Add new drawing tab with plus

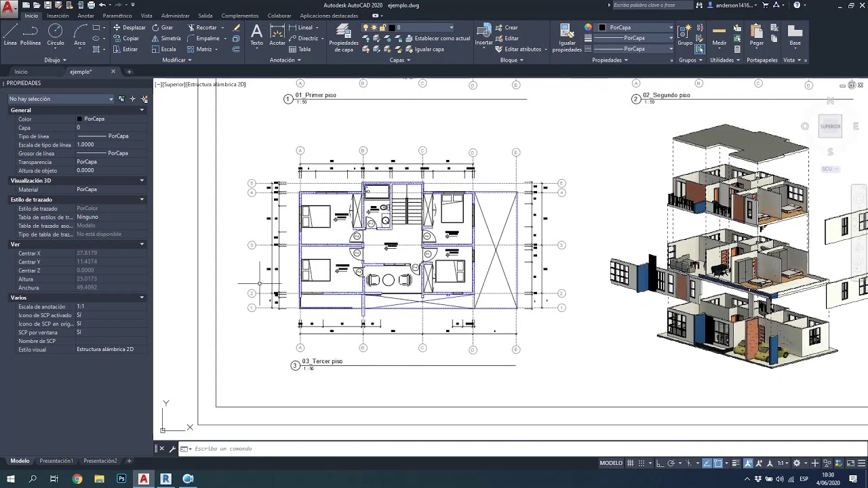pos(129,72)
